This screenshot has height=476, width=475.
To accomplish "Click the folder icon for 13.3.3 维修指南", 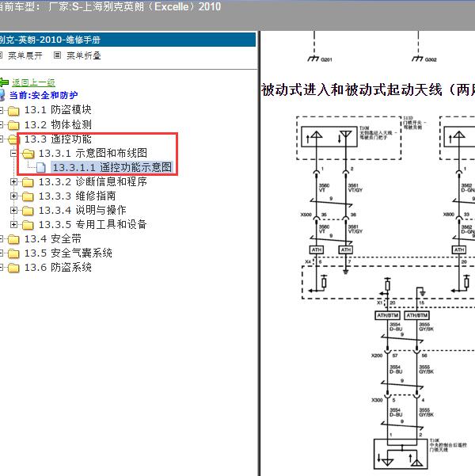I will (28, 196).
